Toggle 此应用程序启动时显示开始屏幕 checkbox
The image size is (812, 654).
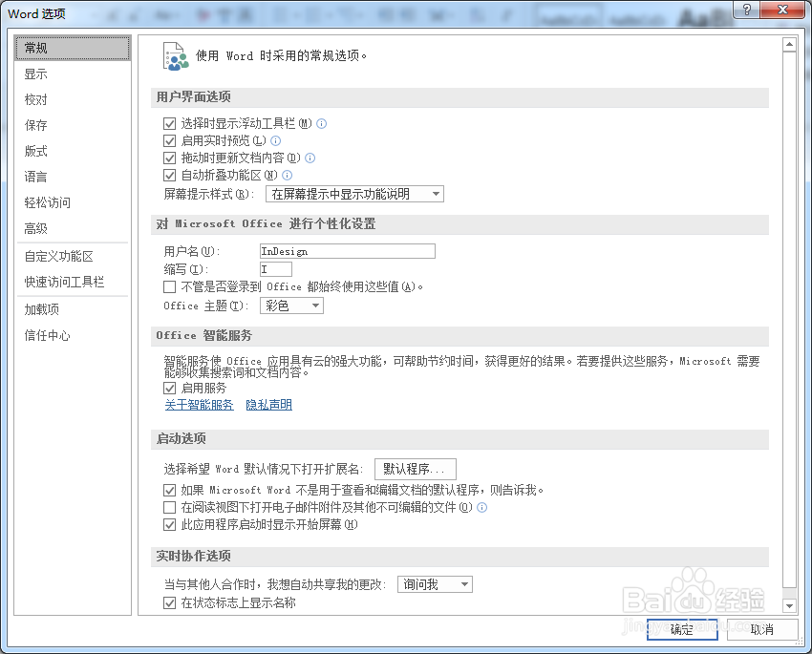(x=169, y=525)
